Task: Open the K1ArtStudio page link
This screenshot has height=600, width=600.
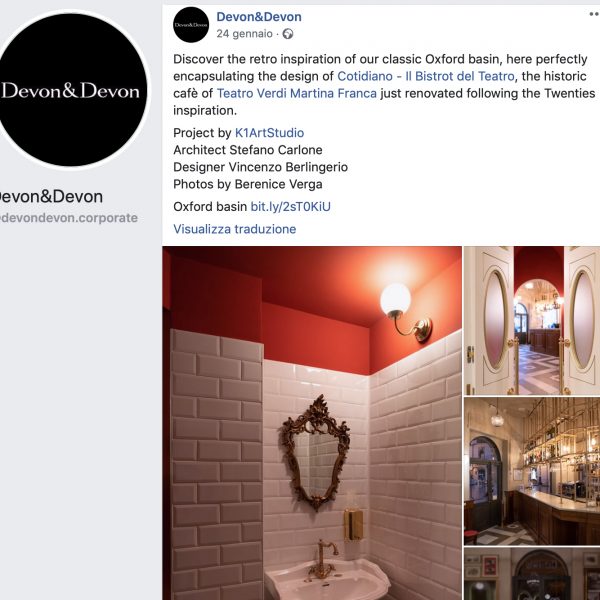Action: coord(269,133)
